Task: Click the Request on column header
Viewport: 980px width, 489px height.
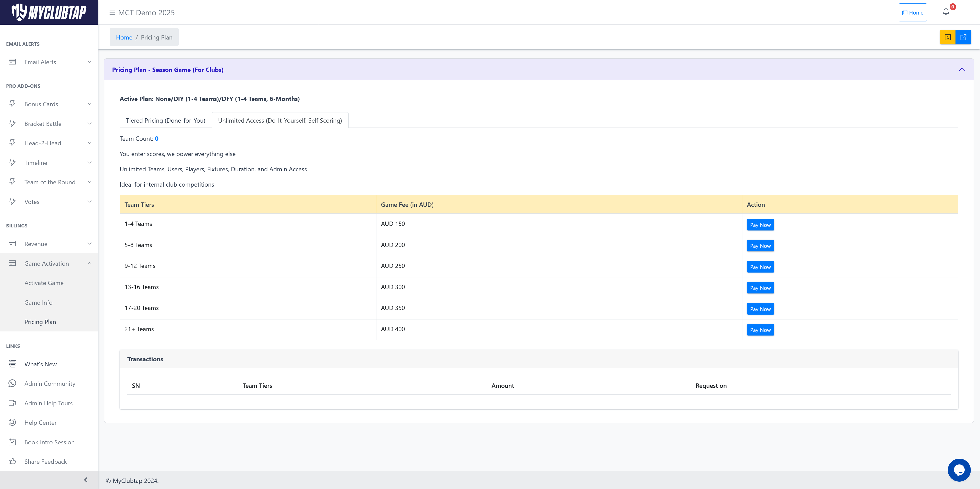Action: [711, 386]
